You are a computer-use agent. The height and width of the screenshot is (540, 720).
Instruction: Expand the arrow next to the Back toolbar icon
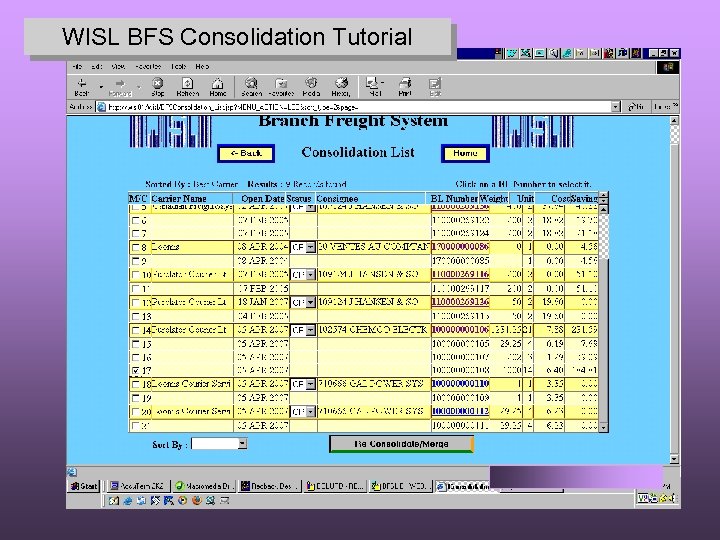(x=101, y=86)
